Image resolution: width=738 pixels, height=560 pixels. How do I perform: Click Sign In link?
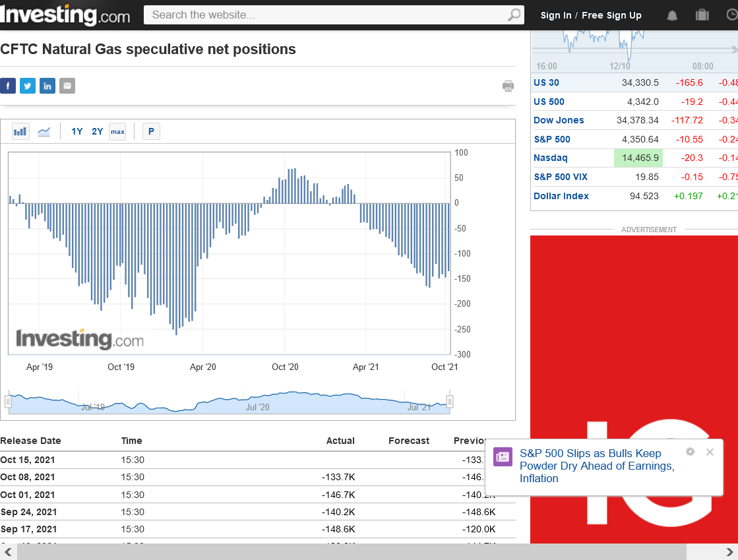click(556, 16)
